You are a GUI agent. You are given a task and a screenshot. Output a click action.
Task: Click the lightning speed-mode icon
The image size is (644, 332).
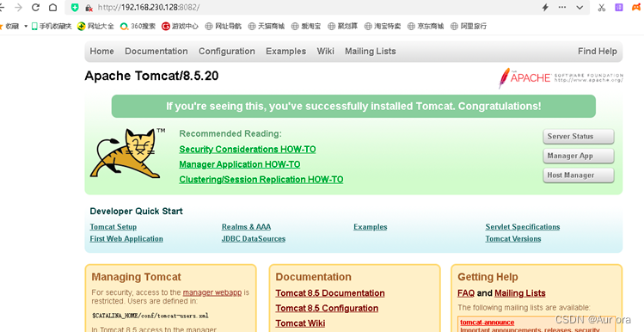click(545, 8)
